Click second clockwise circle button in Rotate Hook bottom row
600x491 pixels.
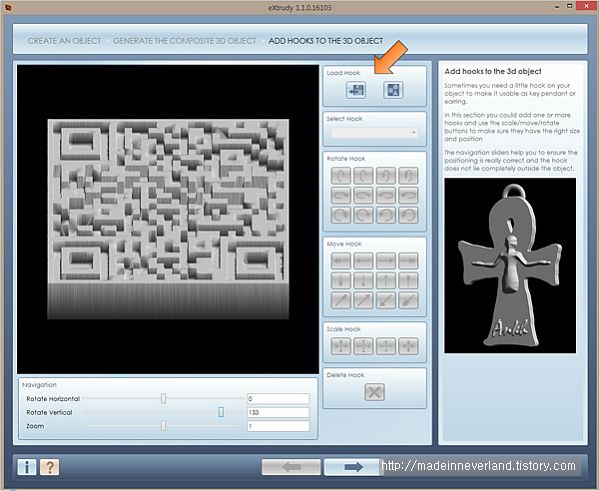363,215
